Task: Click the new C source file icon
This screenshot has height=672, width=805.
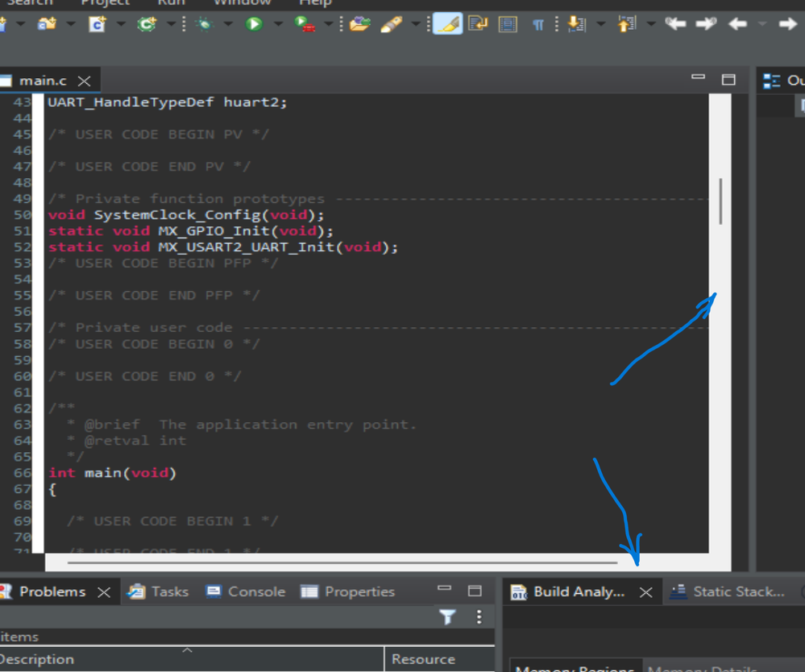Action: tap(97, 24)
